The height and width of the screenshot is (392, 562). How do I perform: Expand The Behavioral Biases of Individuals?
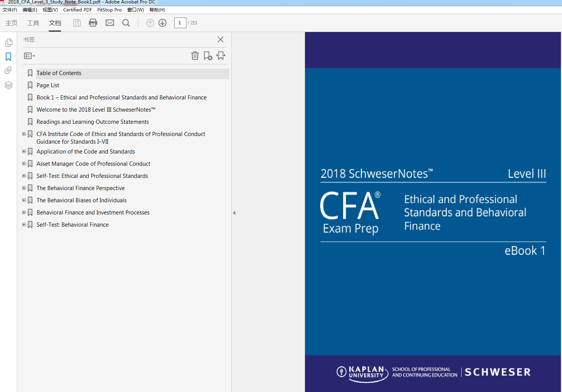point(24,200)
